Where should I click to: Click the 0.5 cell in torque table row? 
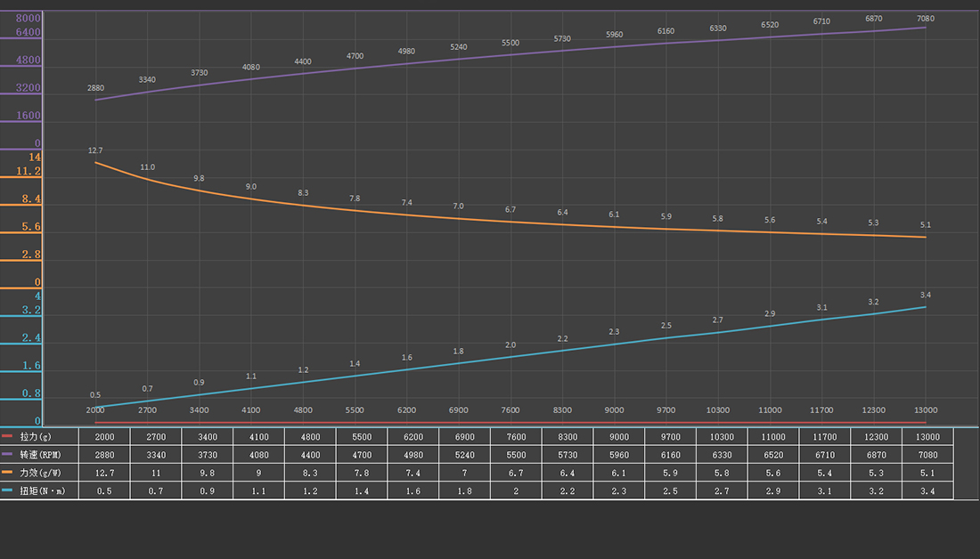click(104, 490)
